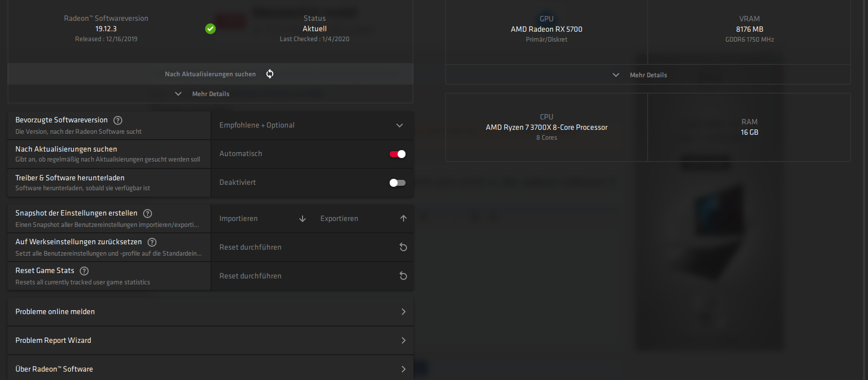Viewport: 868px width, 380px height.
Task: Click the Aktuell status text
Action: [x=315, y=29]
